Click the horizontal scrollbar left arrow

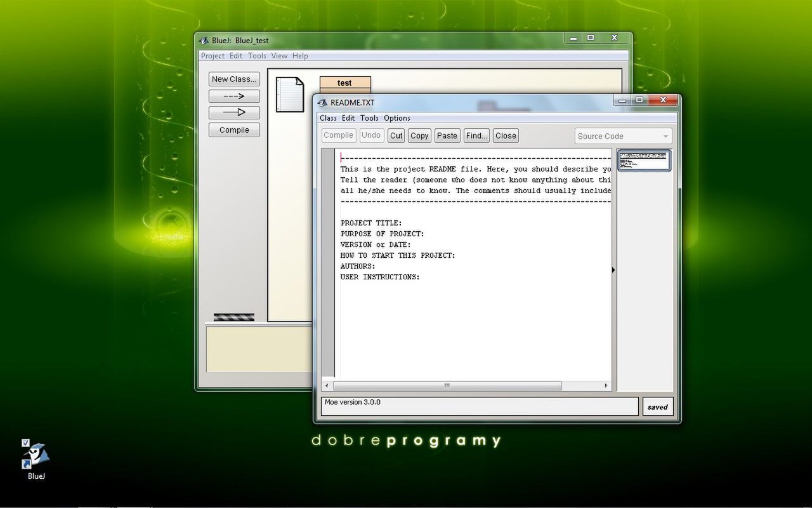(327, 385)
